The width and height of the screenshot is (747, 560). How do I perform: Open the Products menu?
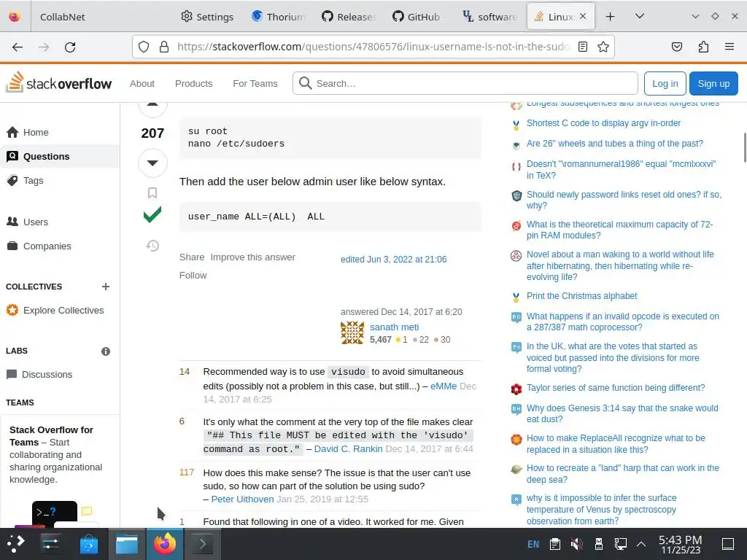point(193,83)
